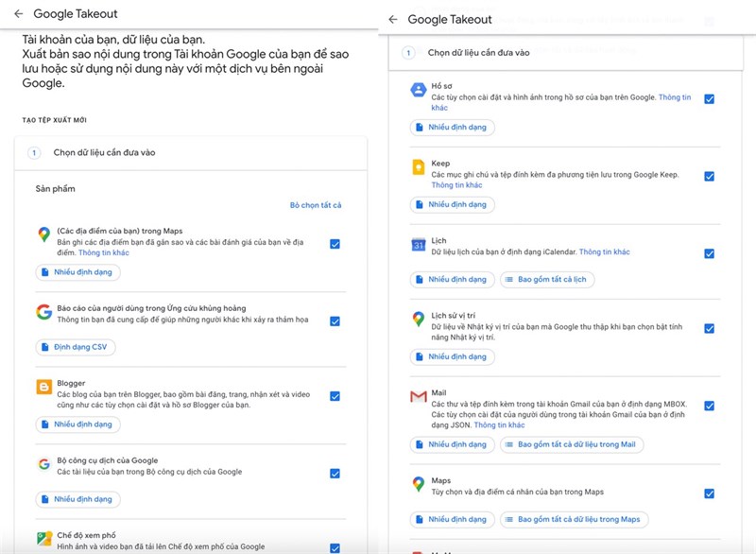Uncheck the Chế độ xem phố checkbox

pyautogui.click(x=335, y=548)
